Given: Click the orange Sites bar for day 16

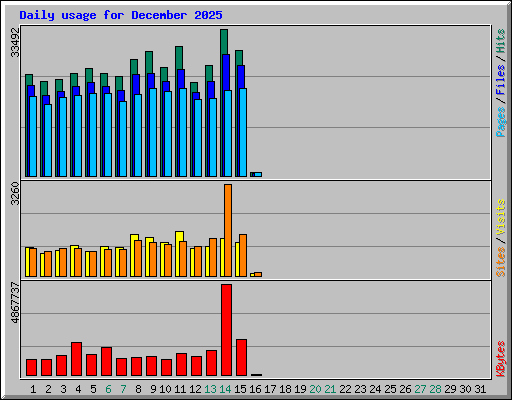Looking at the screenshot, I should click(x=258, y=274).
